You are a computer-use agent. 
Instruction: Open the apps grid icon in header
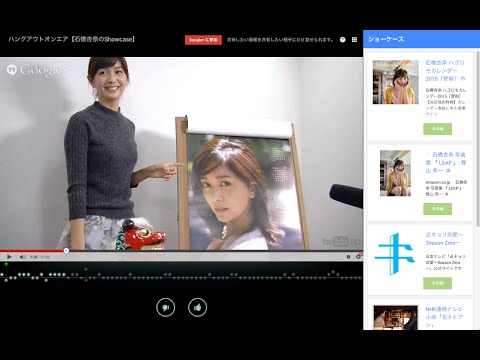354,40
